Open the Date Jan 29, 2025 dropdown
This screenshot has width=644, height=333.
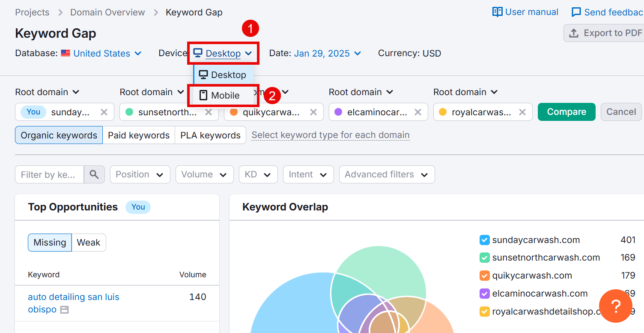coord(328,53)
